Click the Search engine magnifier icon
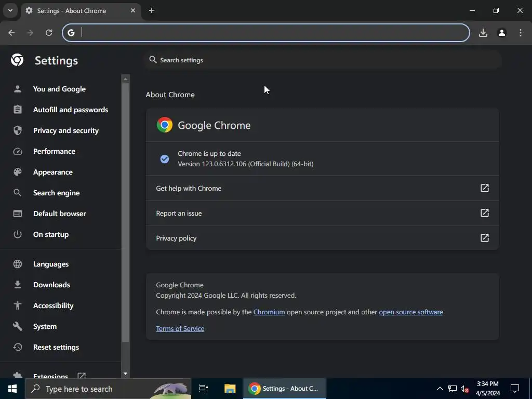 click(17, 193)
